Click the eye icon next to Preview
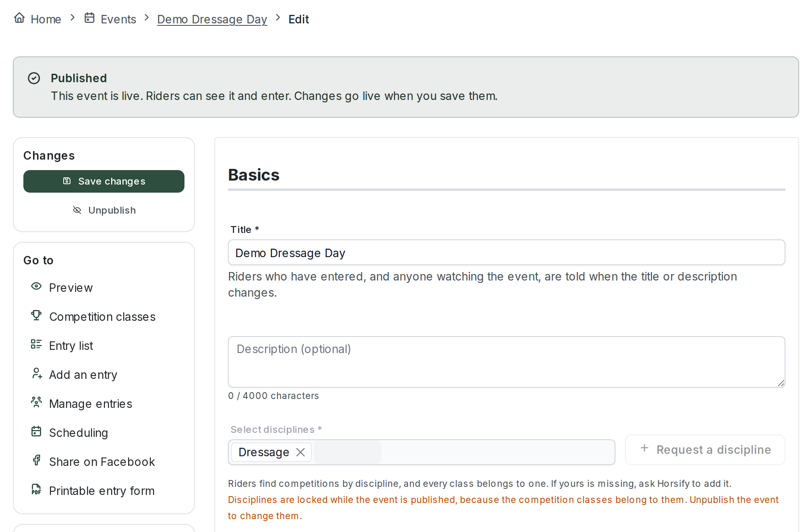Image resolution: width=812 pixels, height=532 pixels. click(36, 287)
